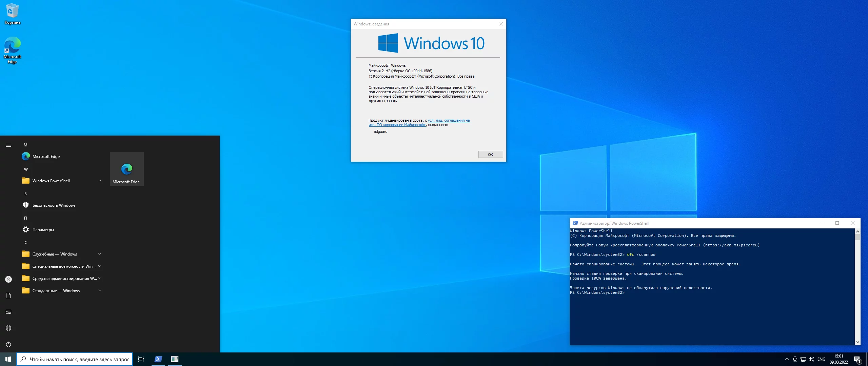Expand the start menu hamburger button
This screenshot has height=366, width=868.
[x=8, y=145]
